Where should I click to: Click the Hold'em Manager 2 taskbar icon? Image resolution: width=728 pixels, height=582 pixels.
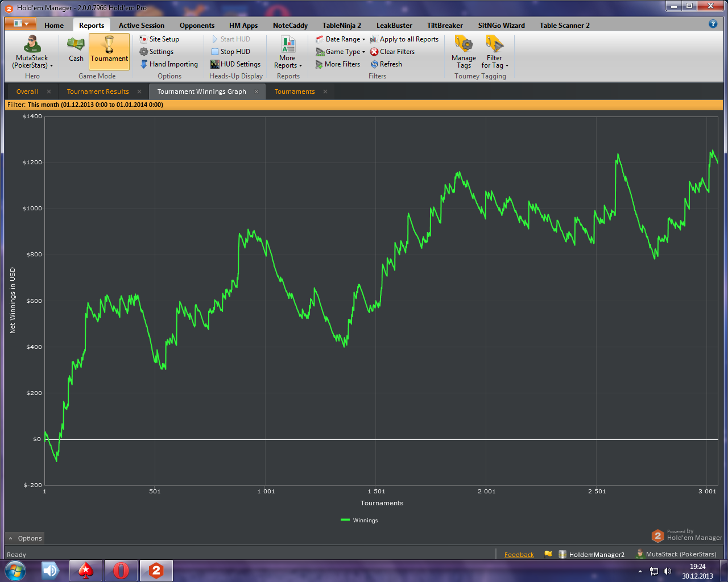[x=156, y=571]
